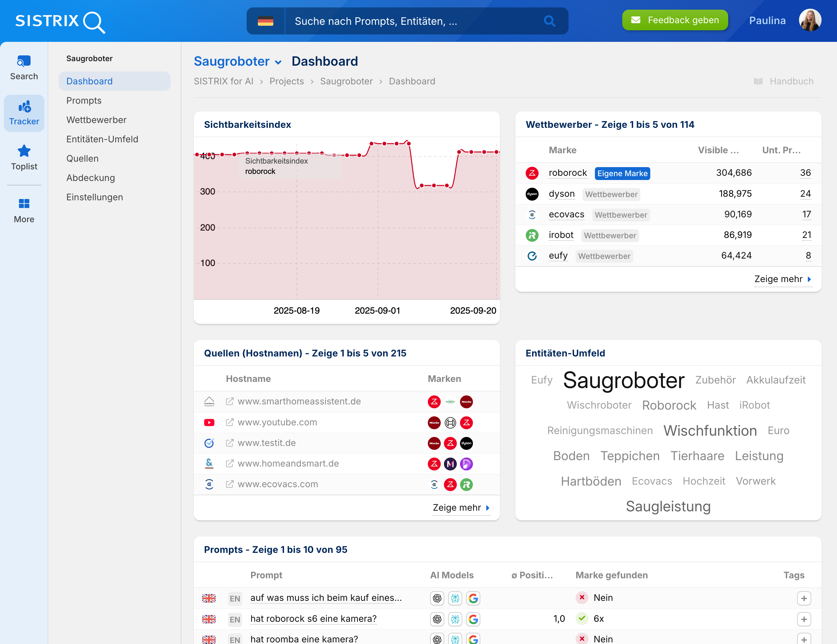Expand 'Zeige mehr' in the Quellen panel
This screenshot has width=837, height=644.
[x=457, y=507]
